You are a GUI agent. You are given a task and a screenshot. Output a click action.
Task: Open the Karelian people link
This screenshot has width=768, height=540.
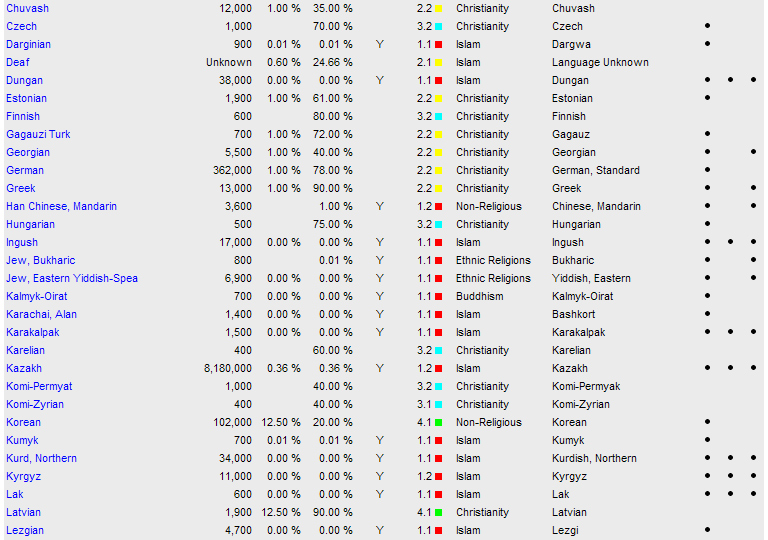[x=25, y=350]
